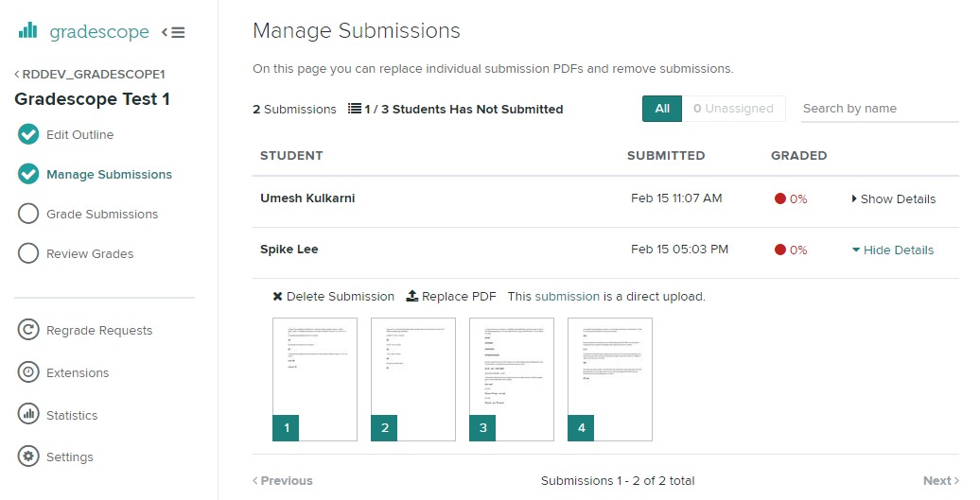
Task: Open the submission link in details
Action: point(567,297)
